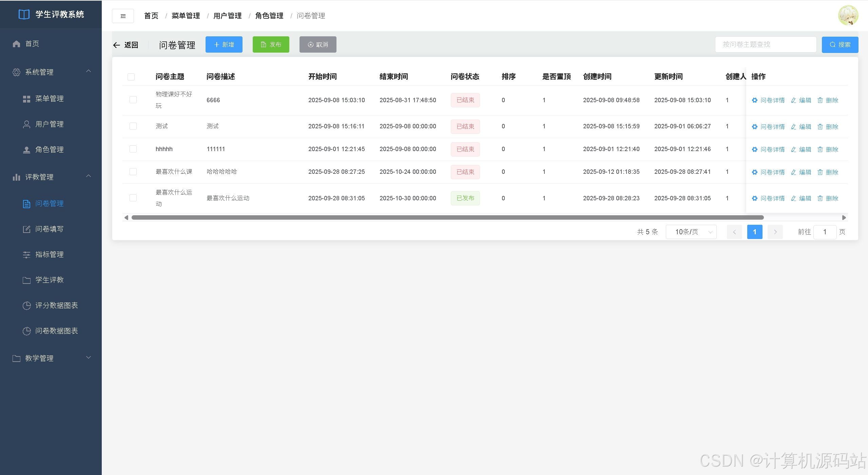Click the 搜索 search button
Screen dimensions: 868x475
click(840, 45)
